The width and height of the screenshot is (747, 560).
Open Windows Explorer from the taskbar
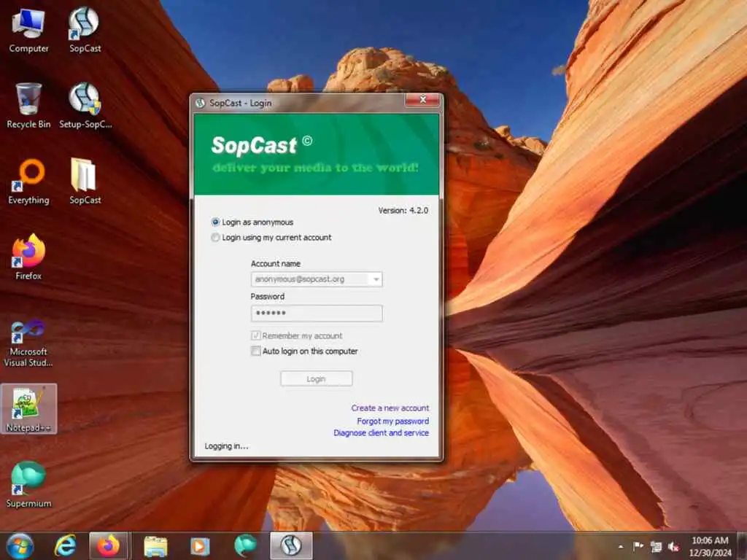pos(155,545)
